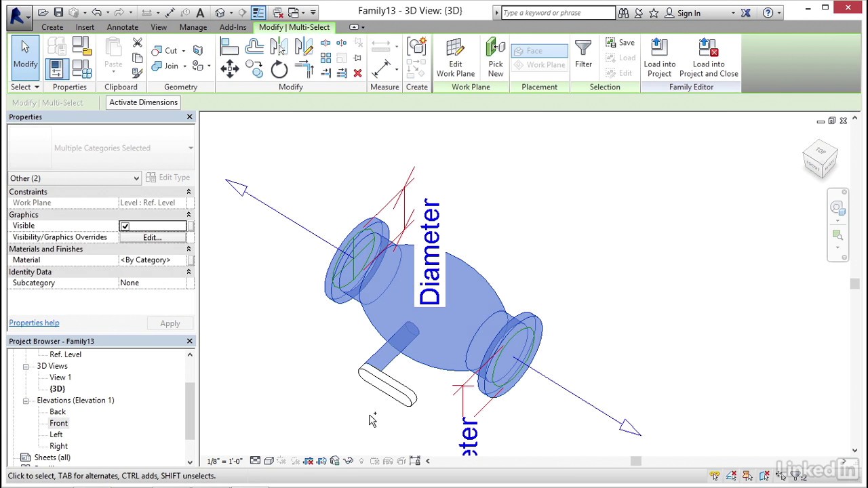Click the Move tool icon
Viewport: 868px width, 488px height.
229,69
